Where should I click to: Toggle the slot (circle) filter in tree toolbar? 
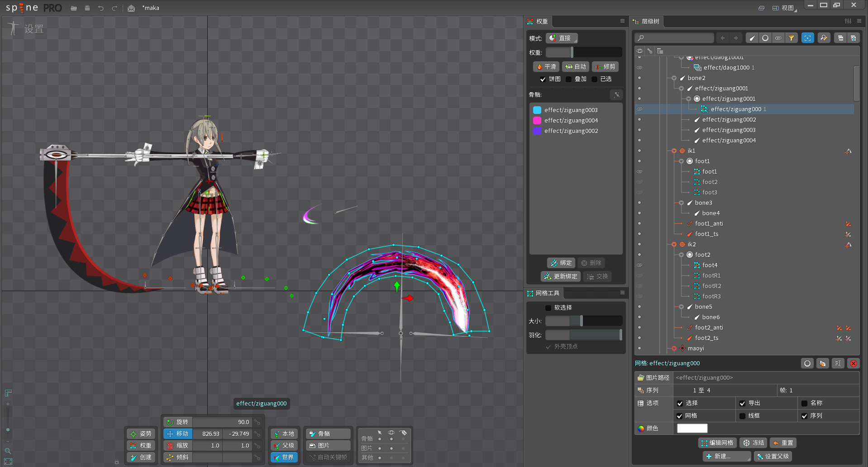click(x=765, y=38)
